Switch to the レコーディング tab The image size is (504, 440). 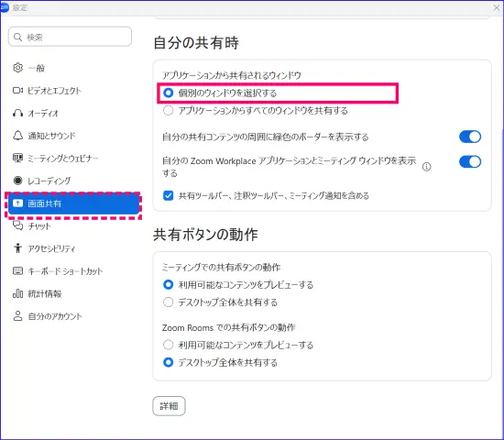(73, 181)
